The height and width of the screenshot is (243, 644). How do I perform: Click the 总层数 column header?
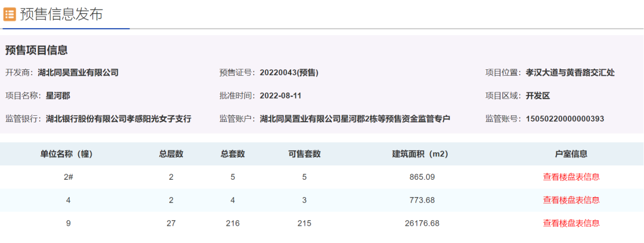[x=171, y=154]
